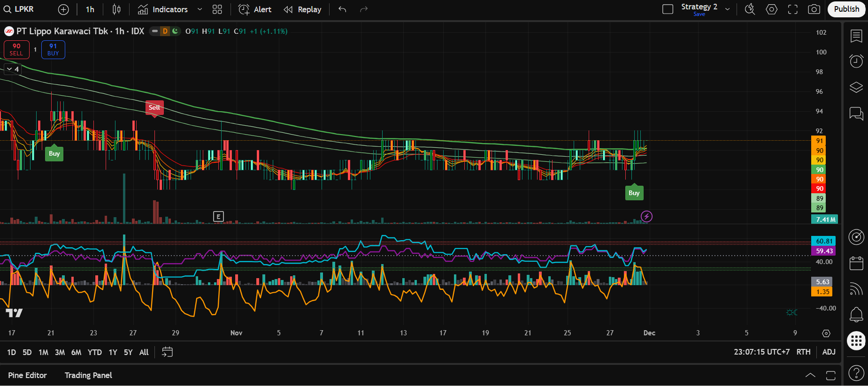Toggle RTH regular trading hours

pyautogui.click(x=803, y=352)
